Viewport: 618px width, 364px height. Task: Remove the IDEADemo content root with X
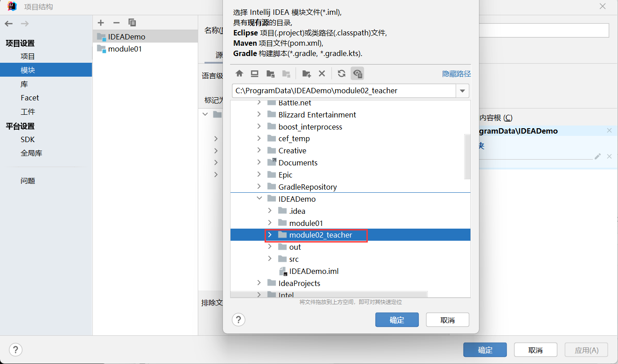coord(609,130)
